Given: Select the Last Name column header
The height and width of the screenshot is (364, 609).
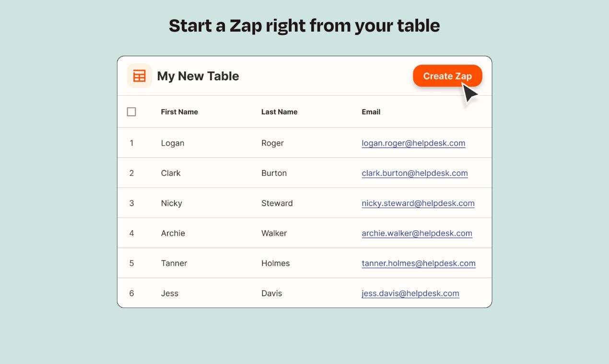Looking at the screenshot, I should tap(279, 112).
